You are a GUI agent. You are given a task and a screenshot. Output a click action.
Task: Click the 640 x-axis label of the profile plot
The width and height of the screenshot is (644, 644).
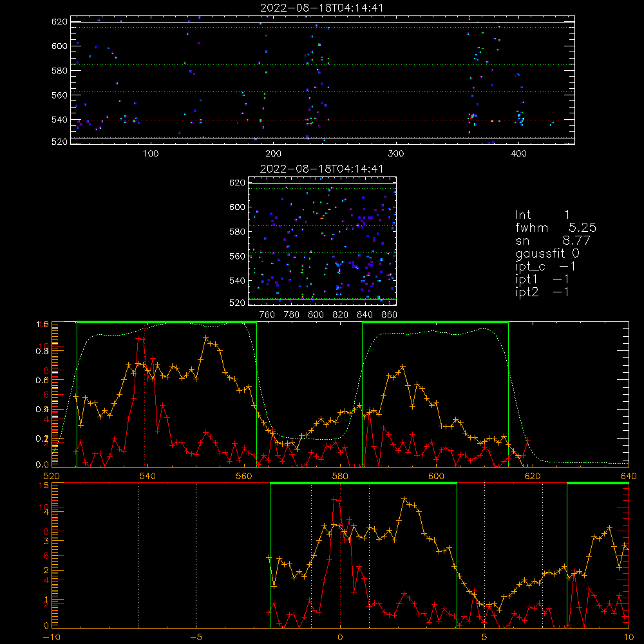629,476
